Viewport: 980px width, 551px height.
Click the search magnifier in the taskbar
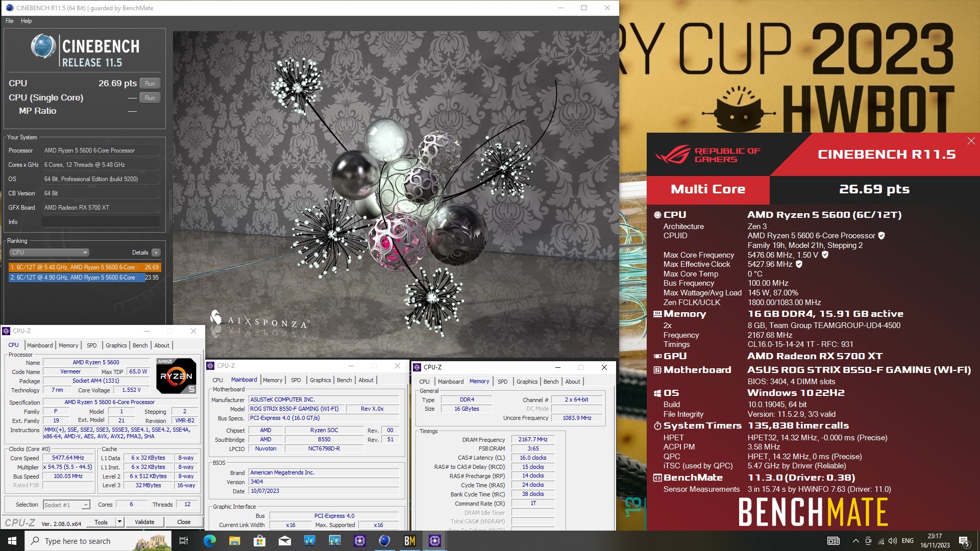pyautogui.click(x=35, y=541)
